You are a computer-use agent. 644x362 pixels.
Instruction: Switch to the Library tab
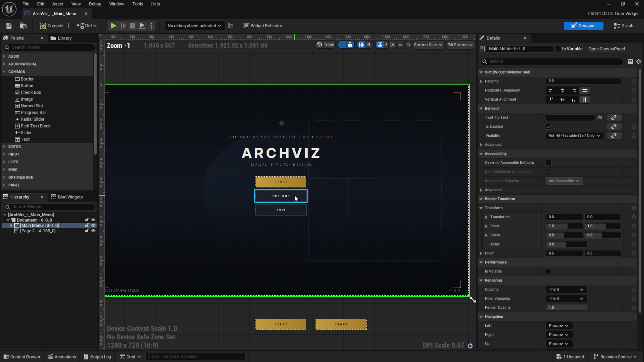coord(61,38)
